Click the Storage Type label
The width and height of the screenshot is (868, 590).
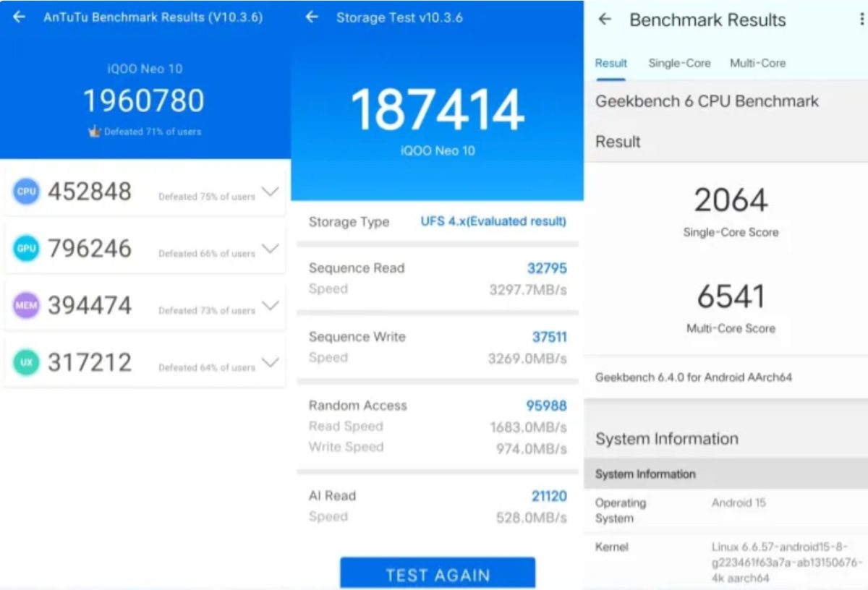(349, 222)
